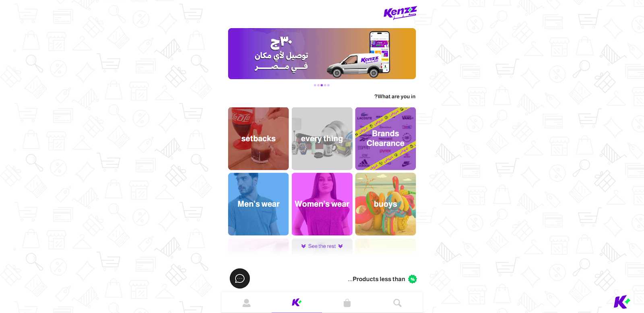Click the left chevron beside See the rest
This screenshot has height=313, width=644.
point(303,246)
